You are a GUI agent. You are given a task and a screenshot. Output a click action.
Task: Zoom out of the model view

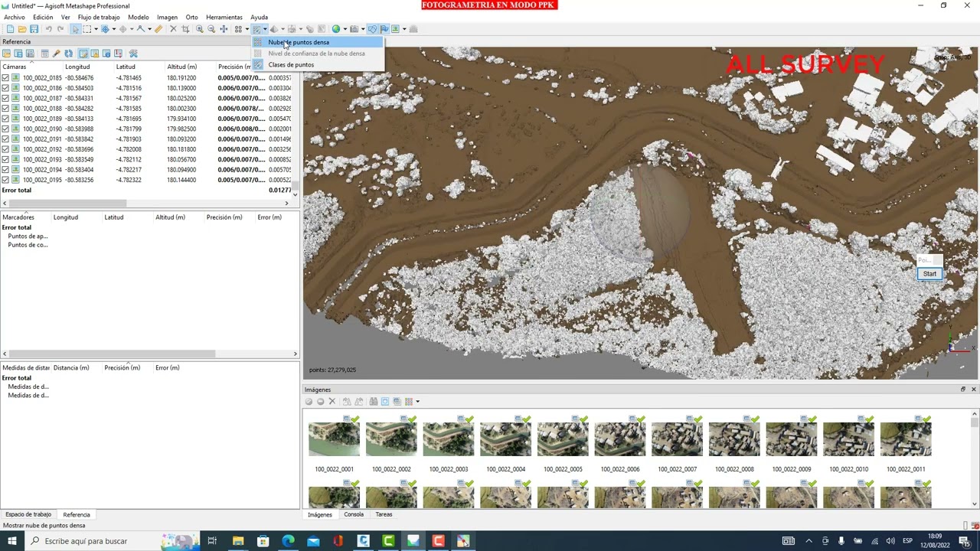tap(211, 29)
